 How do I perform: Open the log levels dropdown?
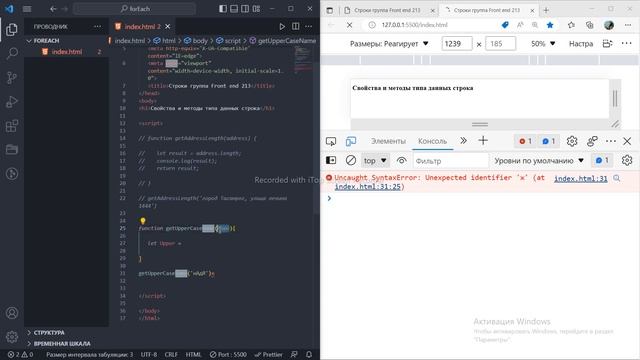pos(539,161)
